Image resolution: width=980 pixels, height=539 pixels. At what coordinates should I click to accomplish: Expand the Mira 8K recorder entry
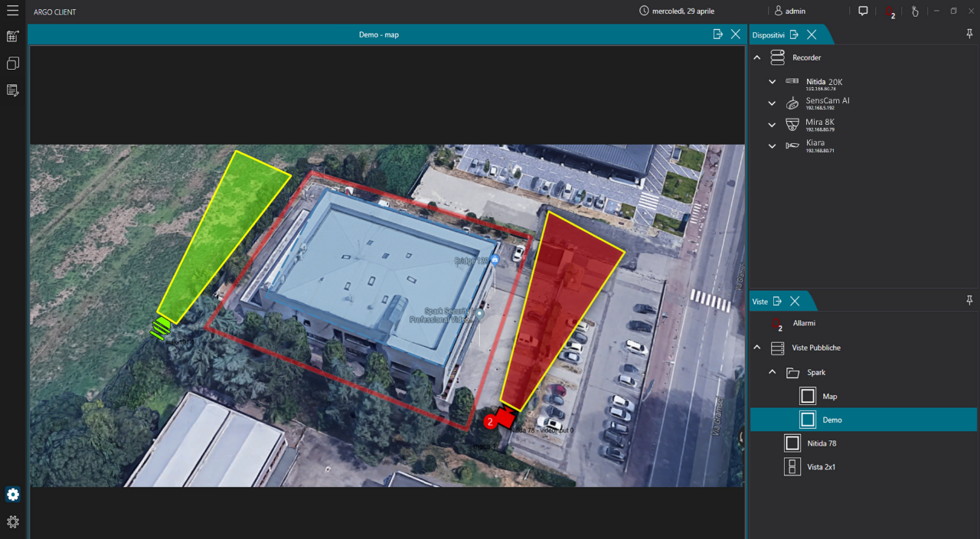(772, 124)
